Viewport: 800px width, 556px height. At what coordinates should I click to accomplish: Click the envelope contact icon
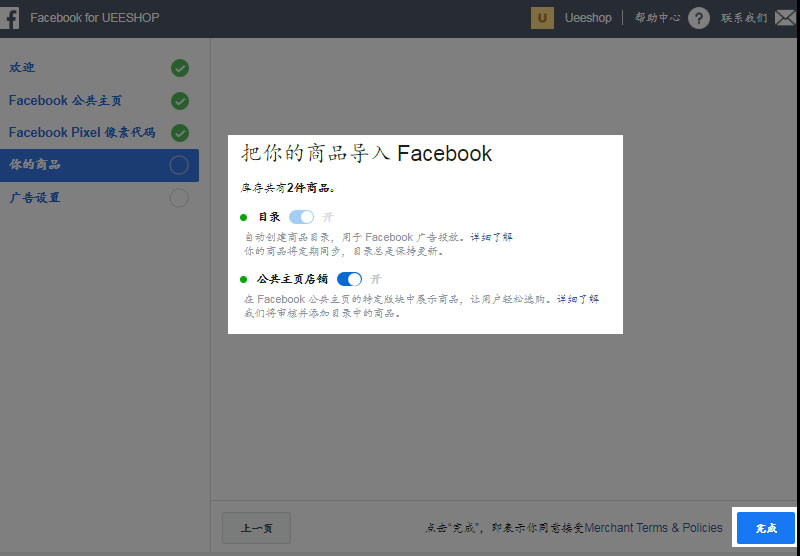(x=785, y=18)
